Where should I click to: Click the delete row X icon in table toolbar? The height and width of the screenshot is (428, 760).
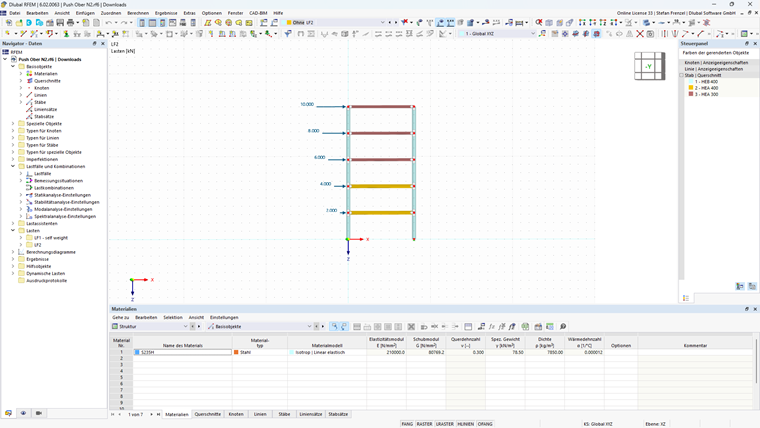pos(411,327)
